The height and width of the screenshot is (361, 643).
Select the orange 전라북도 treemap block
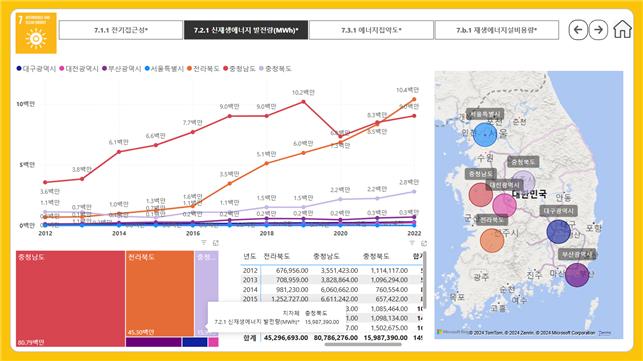pyautogui.click(x=160, y=294)
